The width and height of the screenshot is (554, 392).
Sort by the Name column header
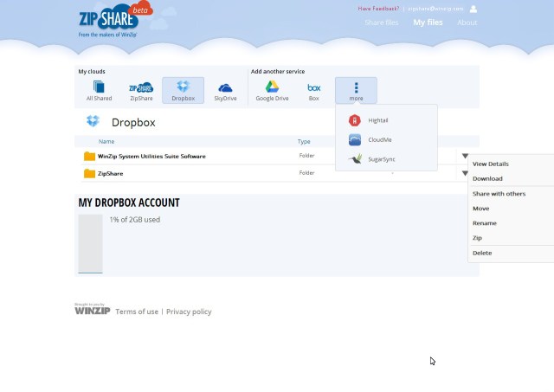click(106, 141)
